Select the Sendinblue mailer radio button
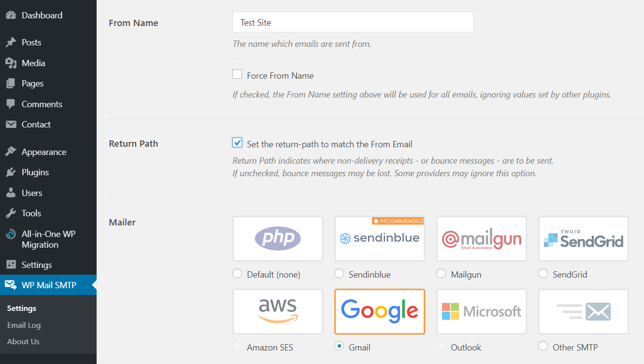This screenshot has width=644, height=364. click(339, 274)
